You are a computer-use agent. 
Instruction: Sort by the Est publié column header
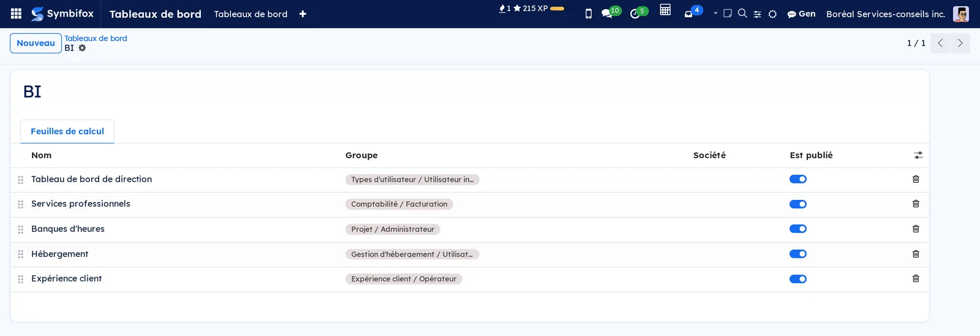click(811, 155)
